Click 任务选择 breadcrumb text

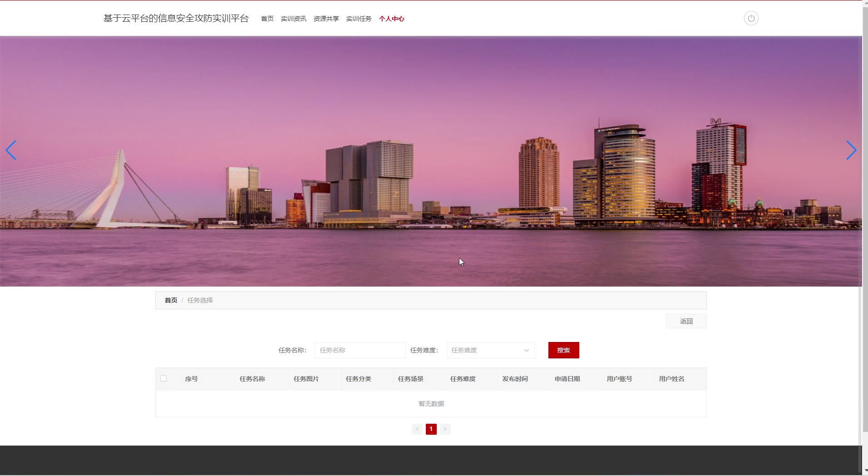coord(200,300)
